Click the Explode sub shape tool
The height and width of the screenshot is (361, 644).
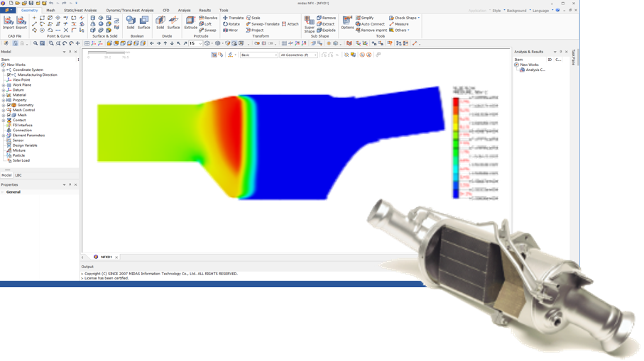[x=326, y=30]
